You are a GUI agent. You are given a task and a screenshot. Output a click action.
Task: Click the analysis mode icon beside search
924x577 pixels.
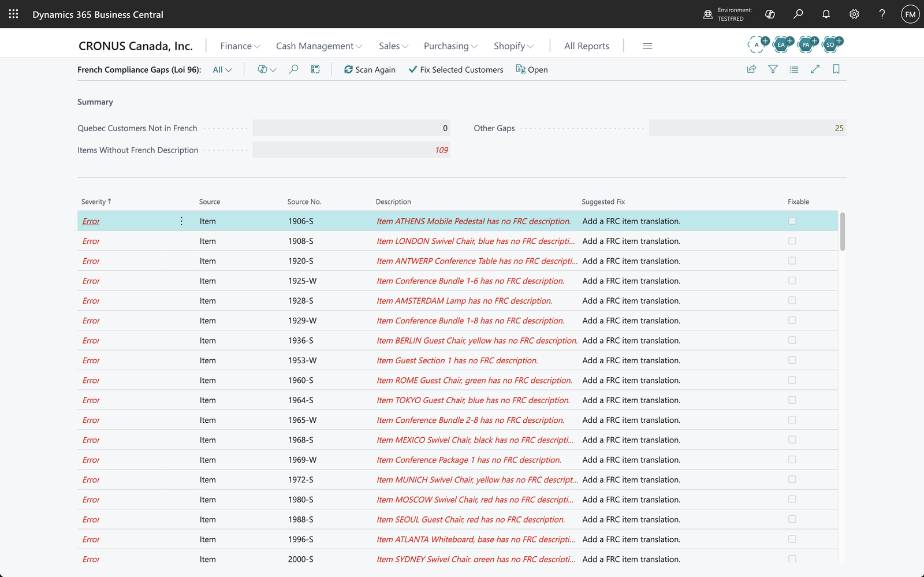pyautogui.click(x=315, y=69)
